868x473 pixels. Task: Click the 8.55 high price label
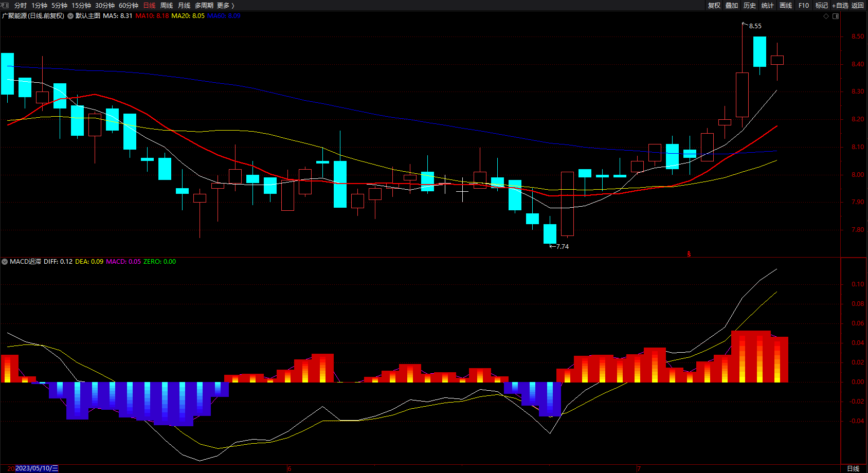click(x=755, y=26)
